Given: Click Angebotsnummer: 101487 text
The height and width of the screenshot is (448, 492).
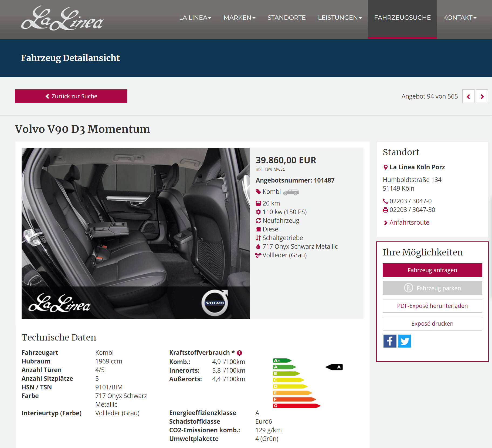Looking at the screenshot, I should click(x=295, y=180).
